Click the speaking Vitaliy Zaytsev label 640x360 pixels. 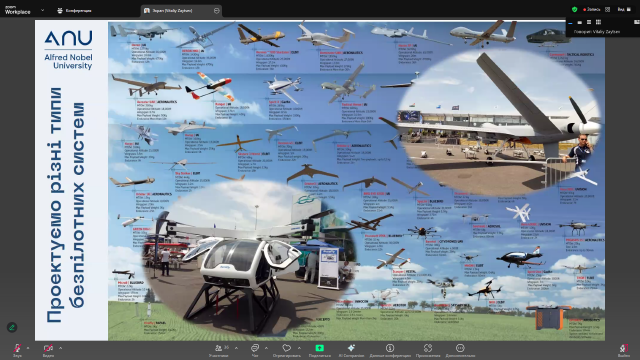click(x=597, y=32)
